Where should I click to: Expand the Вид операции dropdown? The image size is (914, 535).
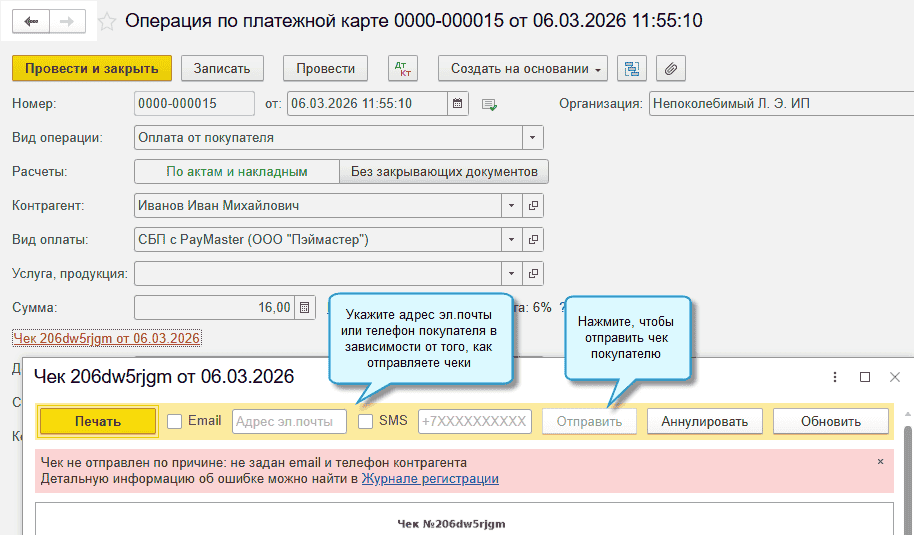pos(533,138)
